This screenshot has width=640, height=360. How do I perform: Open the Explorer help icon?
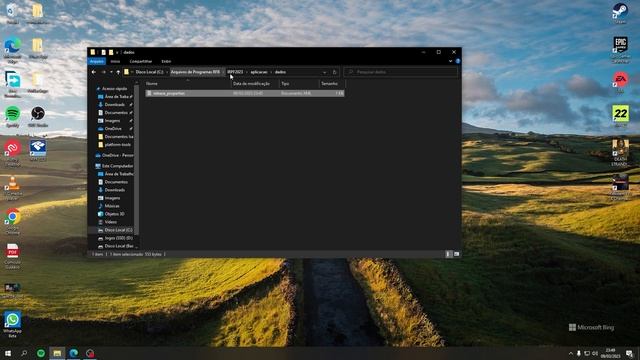click(x=458, y=61)
